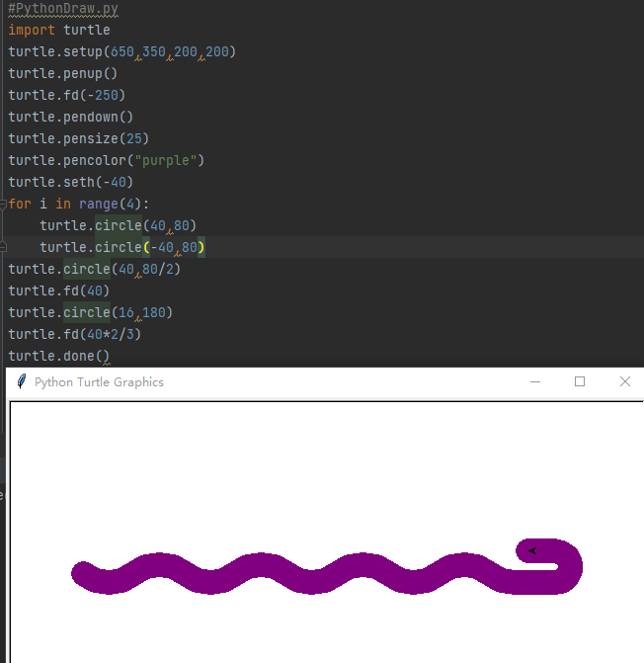Click the comment line #PythonDraw.py
Screen dimensions: 644x663
coord(63,9)
